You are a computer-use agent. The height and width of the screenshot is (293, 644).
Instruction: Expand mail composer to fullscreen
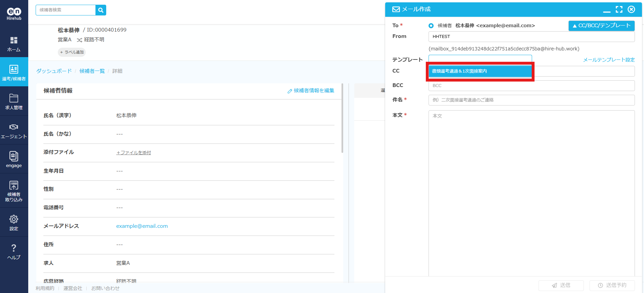(619, 9)
